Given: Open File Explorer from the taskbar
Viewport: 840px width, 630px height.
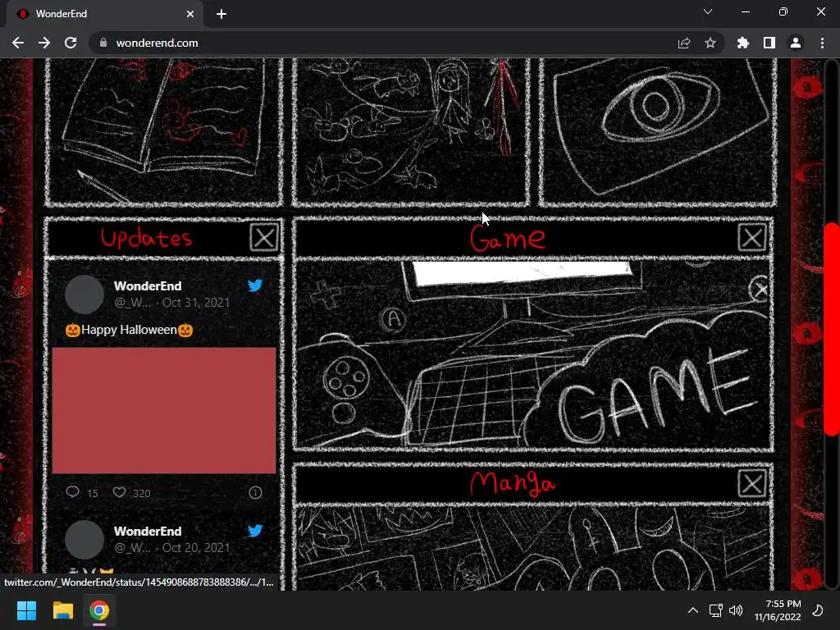Looking at the screenshot, I should [x=62, y=610].
